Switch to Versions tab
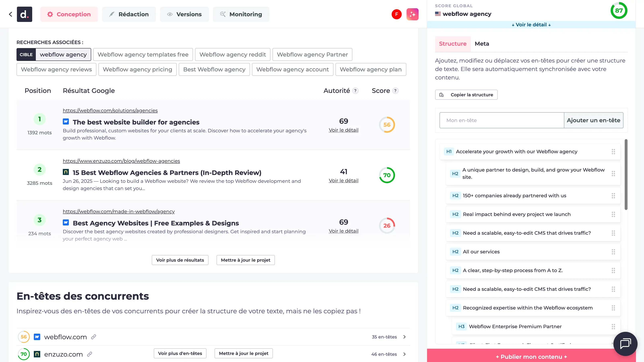644x362 pixels. (184, 14)
